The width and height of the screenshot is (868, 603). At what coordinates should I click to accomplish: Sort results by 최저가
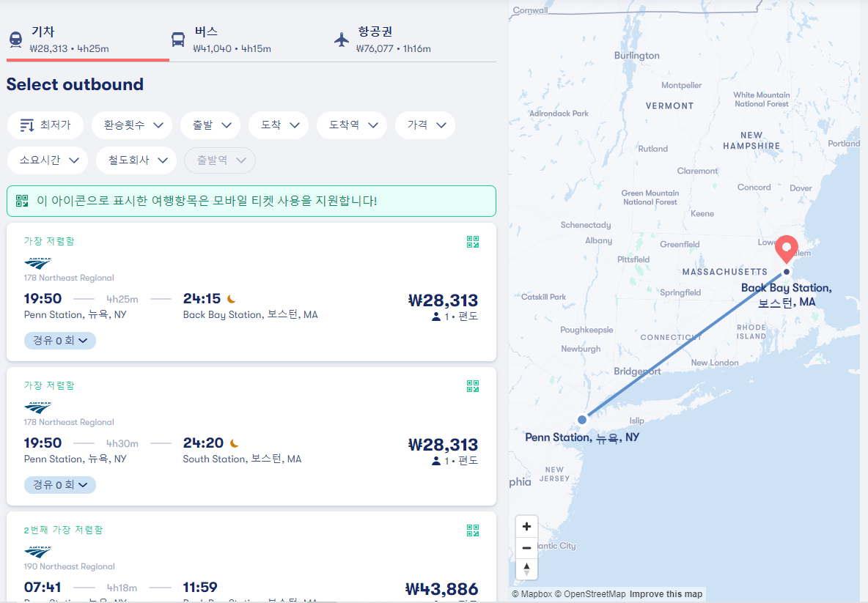coord(45,125)
